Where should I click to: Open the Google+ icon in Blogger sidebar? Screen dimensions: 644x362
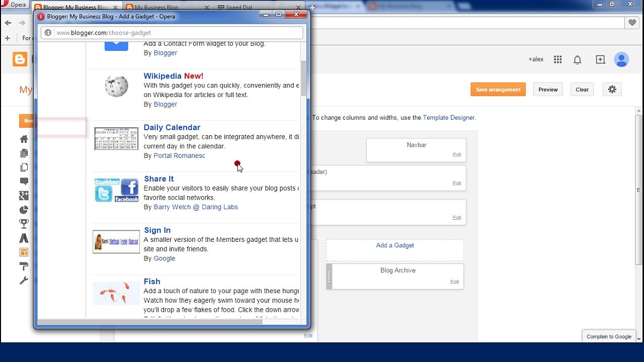click(x=24, y=196)
